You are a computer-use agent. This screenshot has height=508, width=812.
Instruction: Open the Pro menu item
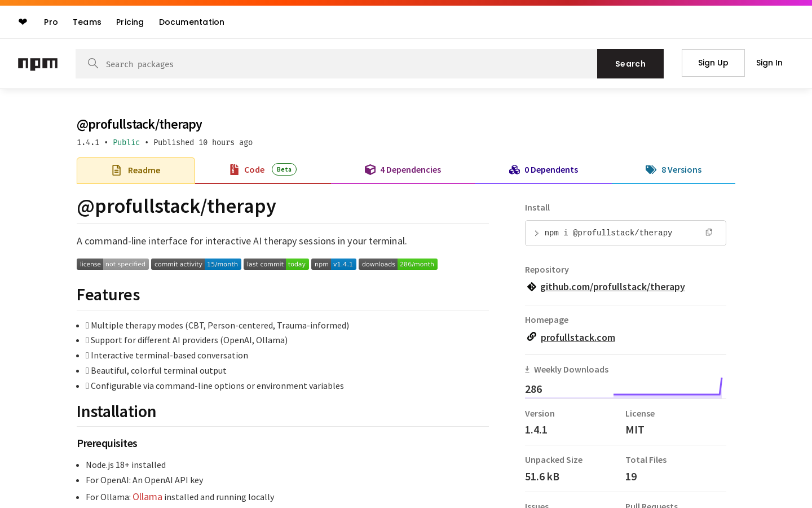click(x=51, y=22)
